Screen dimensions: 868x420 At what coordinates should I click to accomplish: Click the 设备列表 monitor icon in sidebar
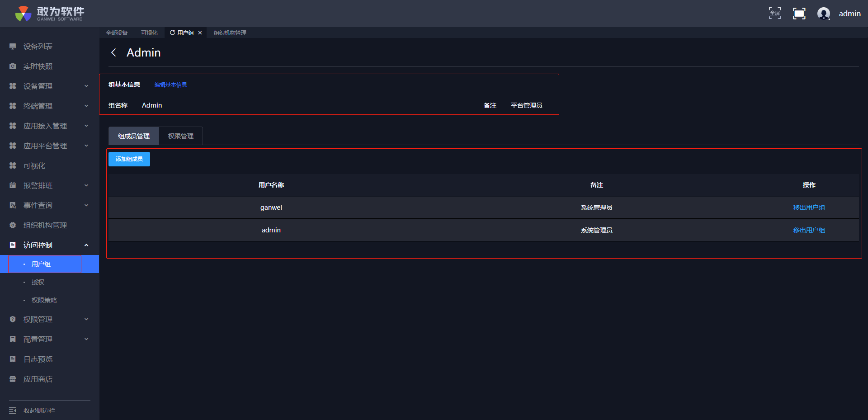(13, 47)
